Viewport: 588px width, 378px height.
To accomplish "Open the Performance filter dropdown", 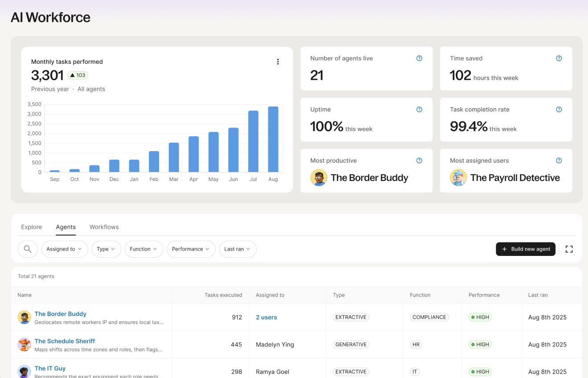I will 191,249.
